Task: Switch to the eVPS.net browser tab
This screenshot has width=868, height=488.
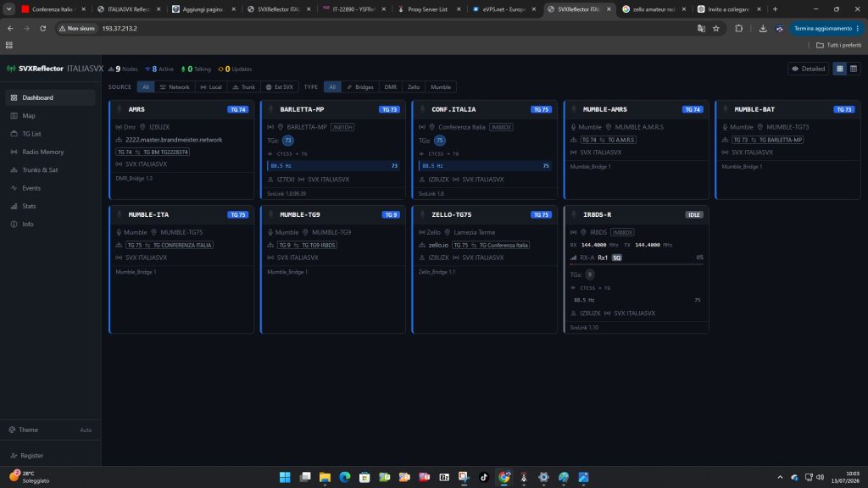Action: (x=503, y=9)
